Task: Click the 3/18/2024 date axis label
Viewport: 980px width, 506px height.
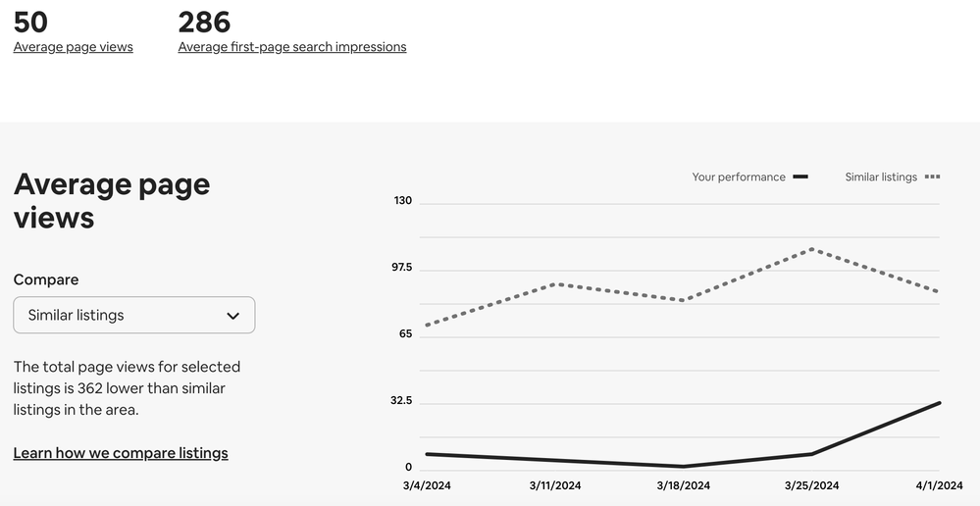Action: tap(683, 485)
